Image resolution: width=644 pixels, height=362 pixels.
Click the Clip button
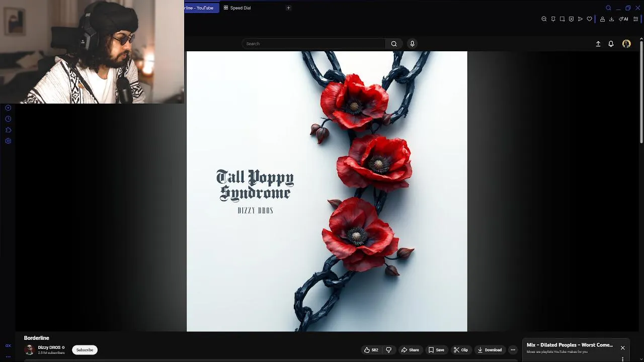(x=461, y=350)
